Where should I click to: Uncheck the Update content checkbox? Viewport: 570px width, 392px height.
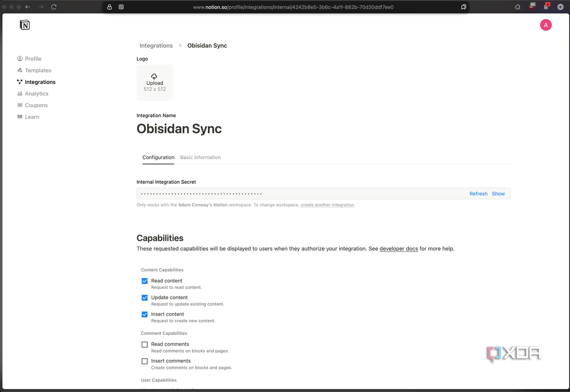(x=145, y=298)
